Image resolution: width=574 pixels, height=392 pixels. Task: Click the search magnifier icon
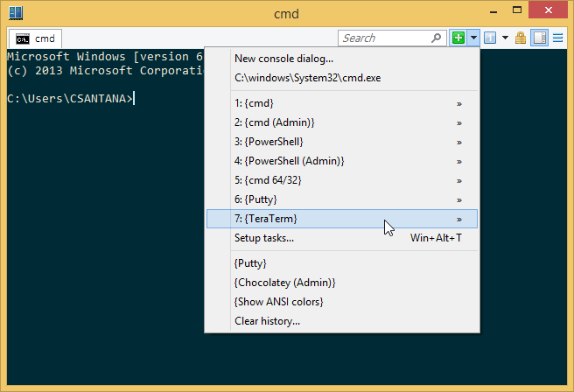tap(437, 38)
